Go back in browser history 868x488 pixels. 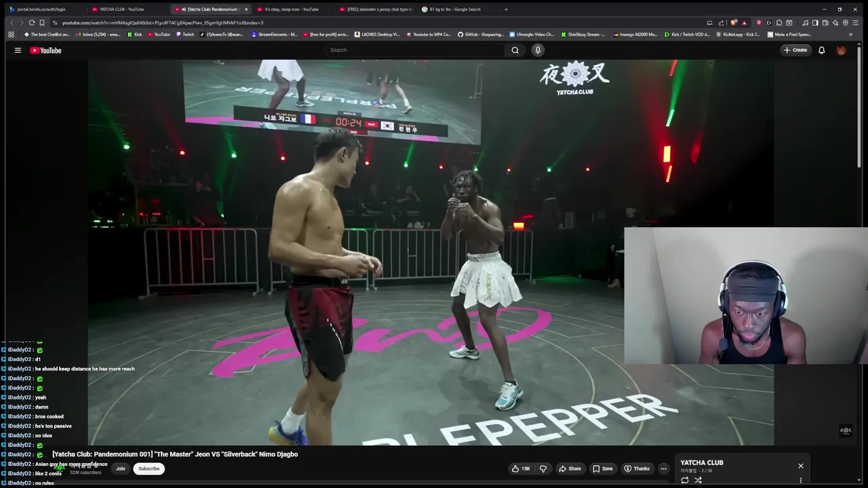(12, 22)
